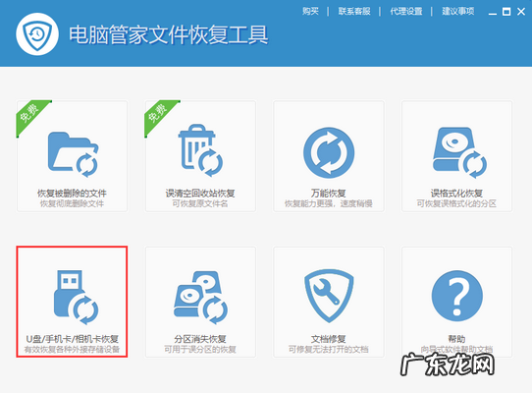Select the 万能恢复 circular arrows icon

329,153
